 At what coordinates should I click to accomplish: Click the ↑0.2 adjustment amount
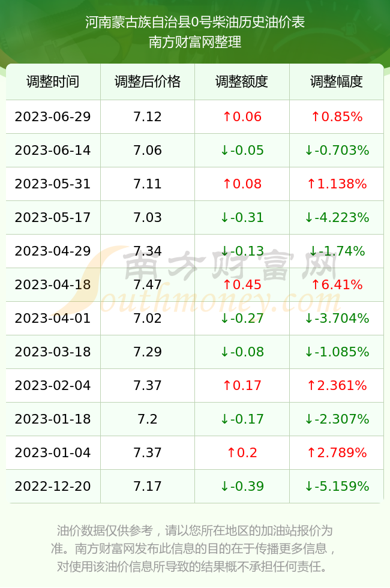[x=242, y=452]
